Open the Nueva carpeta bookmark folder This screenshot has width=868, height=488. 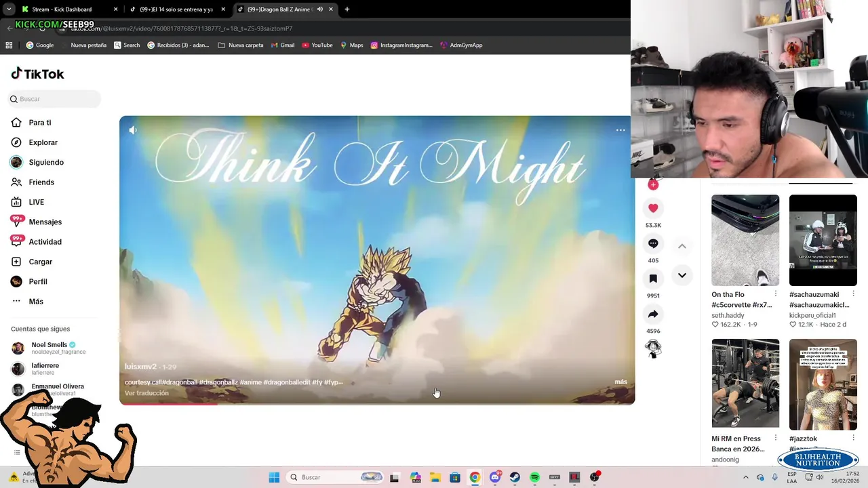pos(241,45)
